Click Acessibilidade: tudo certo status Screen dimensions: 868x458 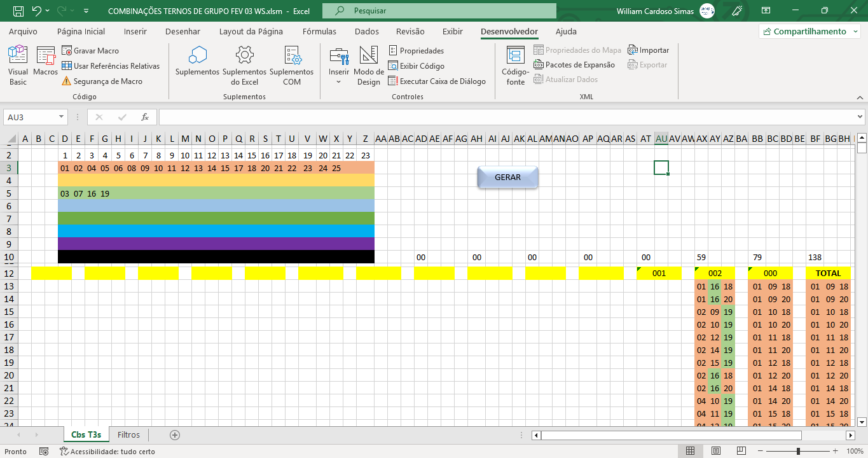pos(107,451)
